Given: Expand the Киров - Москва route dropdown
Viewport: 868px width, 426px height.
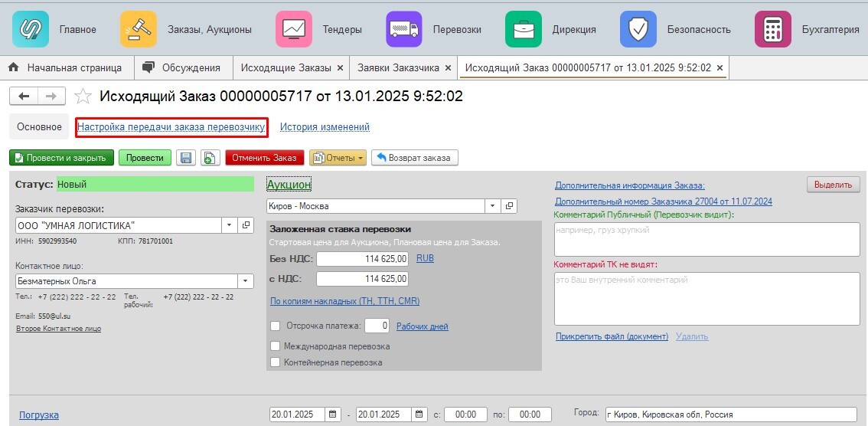Looking at the screenshot, I should coord(492,206).
